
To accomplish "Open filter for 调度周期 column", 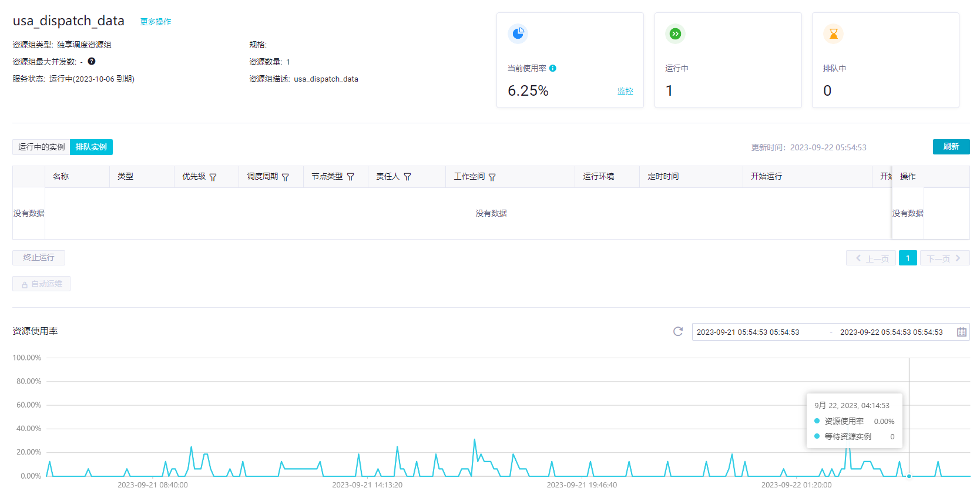I will (285, 177).
